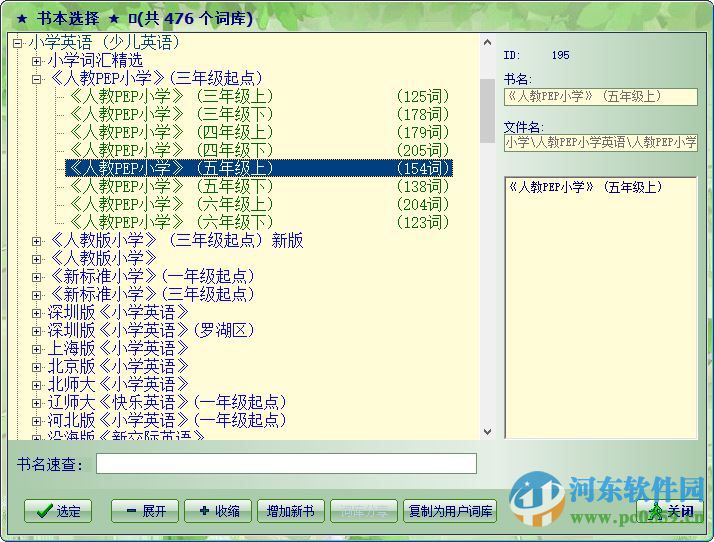Collapse the 小学英语（少儿英语）root node
714x542 pixels.
tap(18, 44)
